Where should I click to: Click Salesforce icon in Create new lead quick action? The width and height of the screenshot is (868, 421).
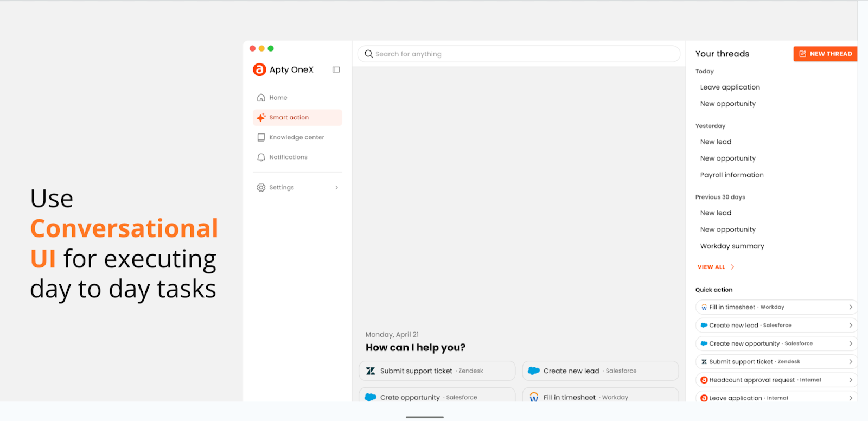point(704,326)
